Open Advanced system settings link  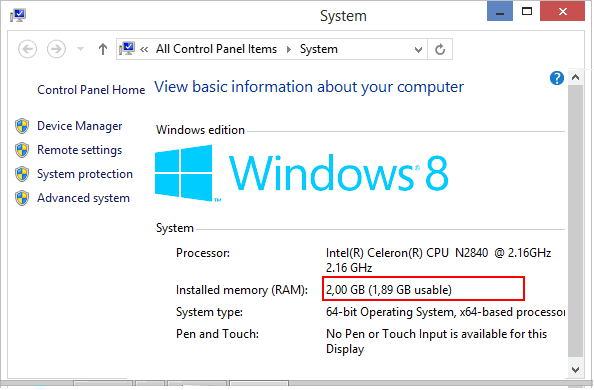coord(83,198)
